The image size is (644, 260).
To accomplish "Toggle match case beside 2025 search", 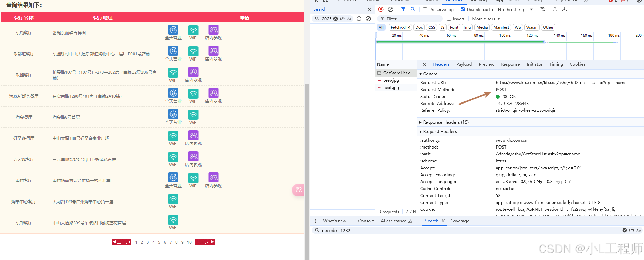I will (349, 19).
